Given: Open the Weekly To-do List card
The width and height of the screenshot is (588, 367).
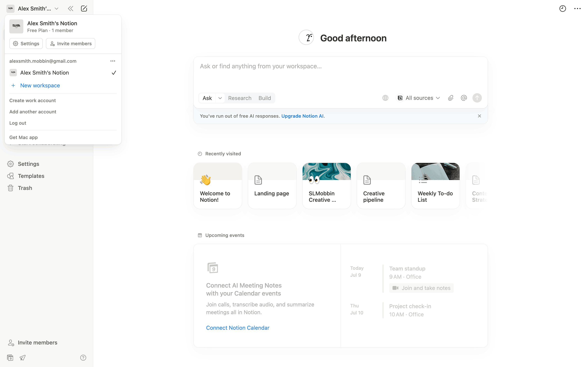Looking at the screenshot, I should (435, 186).
